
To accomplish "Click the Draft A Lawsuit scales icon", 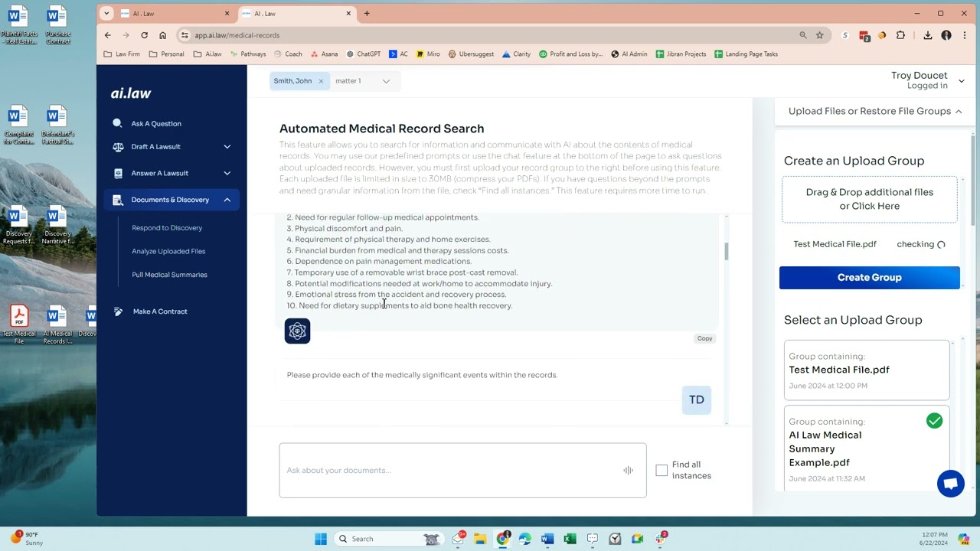I will point(118,147).
